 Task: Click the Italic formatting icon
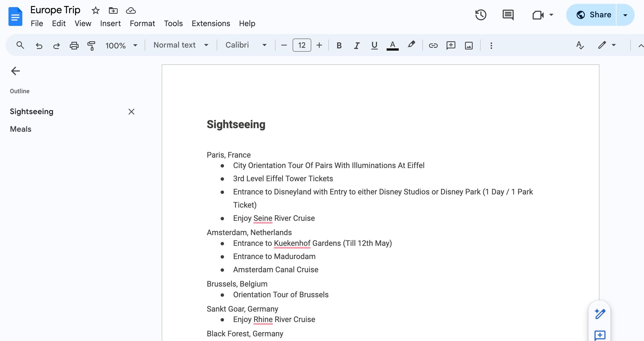(356, 45)
